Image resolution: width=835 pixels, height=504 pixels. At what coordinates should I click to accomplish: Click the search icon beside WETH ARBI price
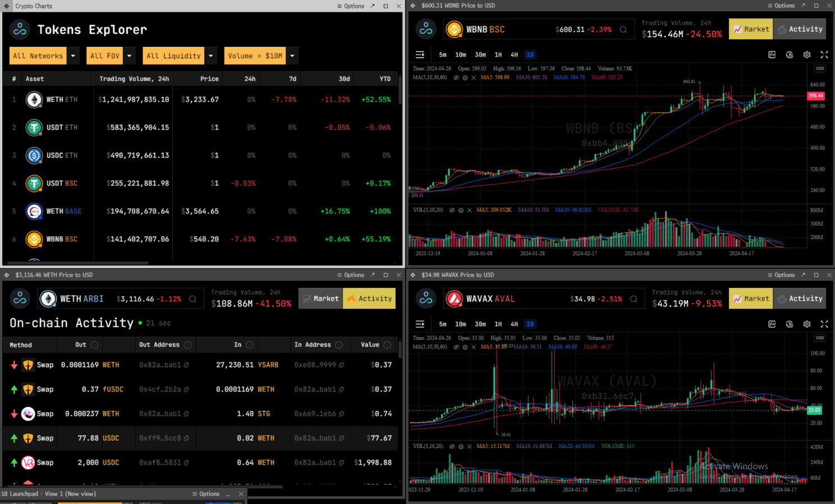click(x=192, y=299)
